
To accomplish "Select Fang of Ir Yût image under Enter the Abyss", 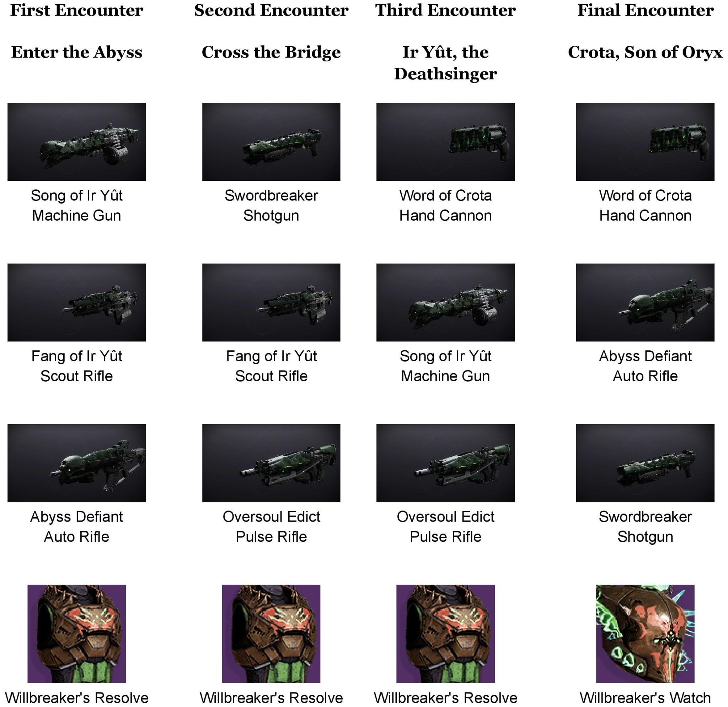I will pos(76,302).
